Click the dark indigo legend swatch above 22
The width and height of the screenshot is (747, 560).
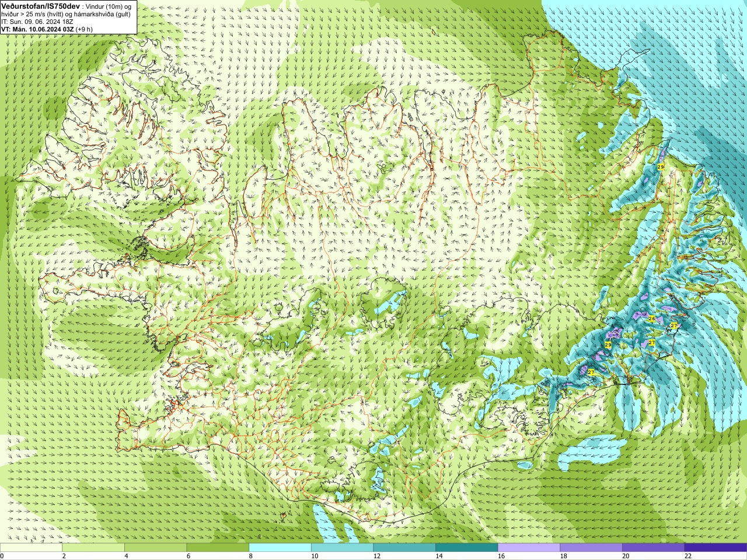coord(715,548)
